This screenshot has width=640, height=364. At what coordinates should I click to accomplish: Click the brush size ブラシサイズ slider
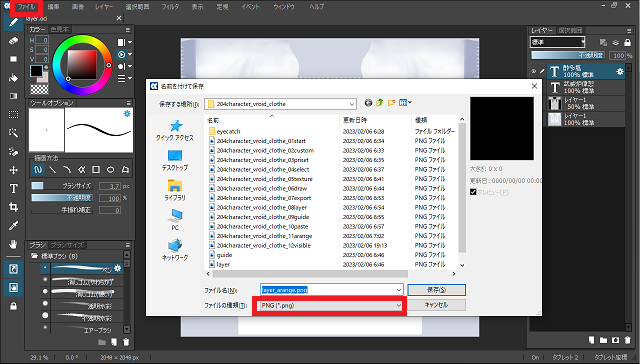pyautogui.click(x=62, y=186)
